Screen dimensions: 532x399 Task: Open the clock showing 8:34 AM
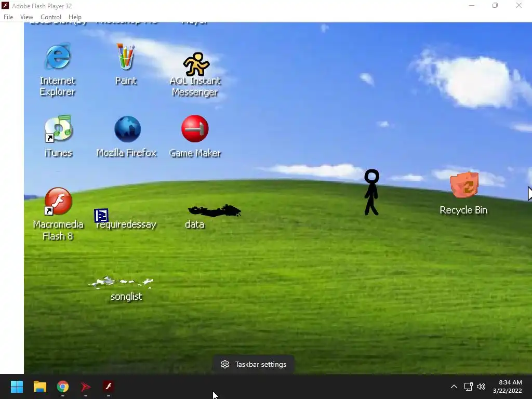508,387
